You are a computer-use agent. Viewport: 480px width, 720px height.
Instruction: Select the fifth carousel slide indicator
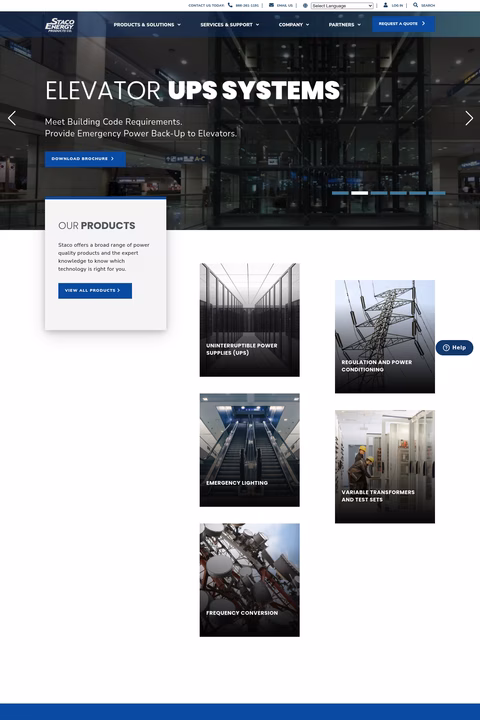(418, 193)
